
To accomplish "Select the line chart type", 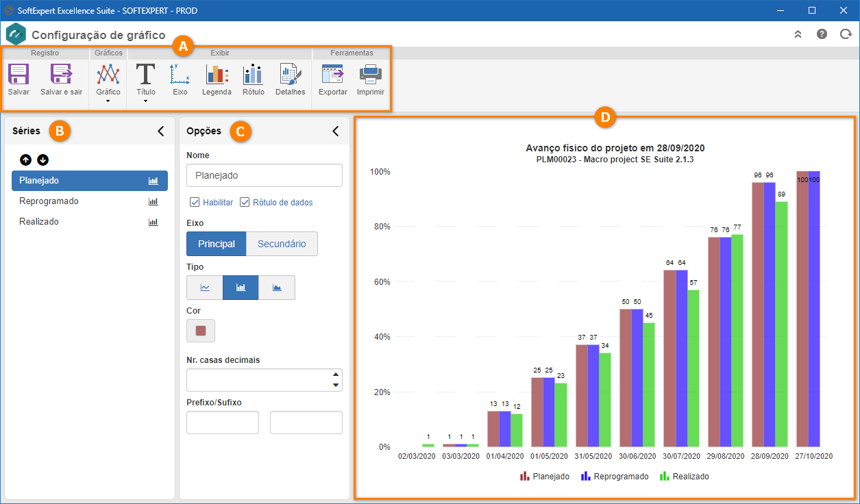I will tap(205, 288).
